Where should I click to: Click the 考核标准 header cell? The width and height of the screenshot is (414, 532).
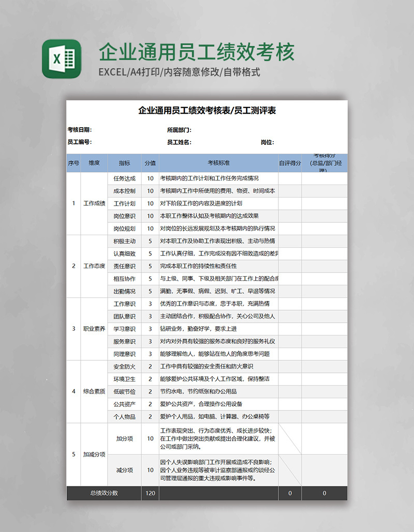tap(218, 162)
